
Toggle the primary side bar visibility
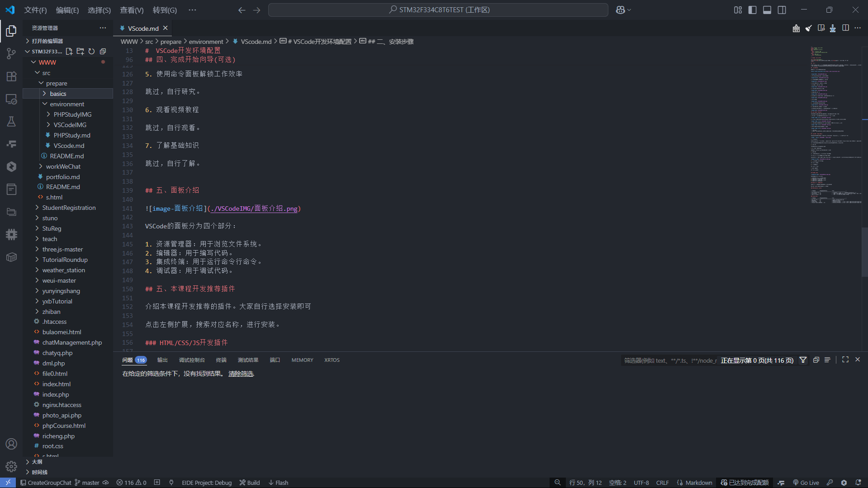click(x=752, y=10)
